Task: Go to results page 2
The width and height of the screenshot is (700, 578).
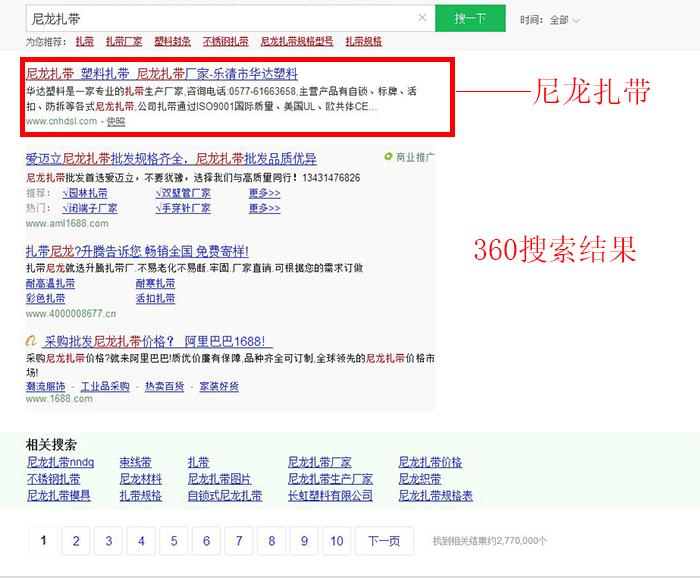Action: pos(76,541)
